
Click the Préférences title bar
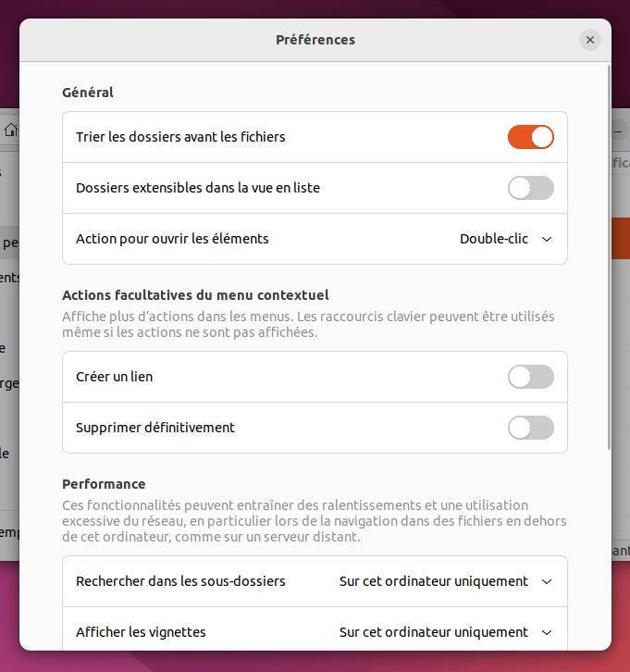tap(315, 40)
